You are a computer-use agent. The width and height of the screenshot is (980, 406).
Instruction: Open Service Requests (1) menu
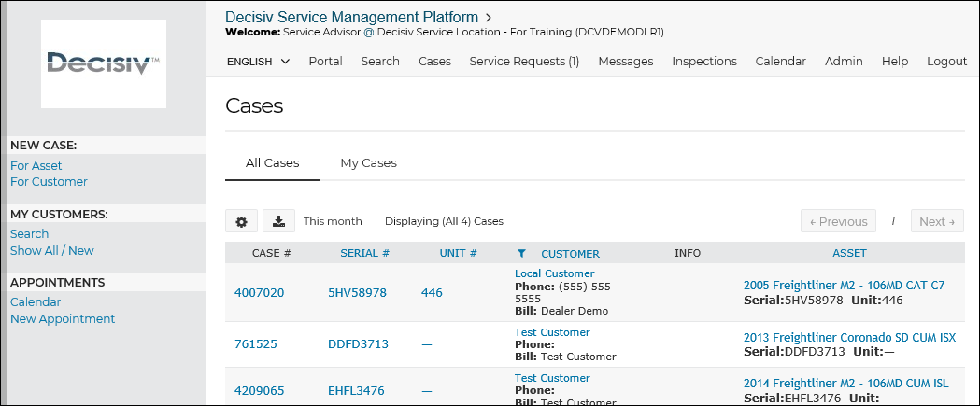pyautogui.click(x=524, y=62)
